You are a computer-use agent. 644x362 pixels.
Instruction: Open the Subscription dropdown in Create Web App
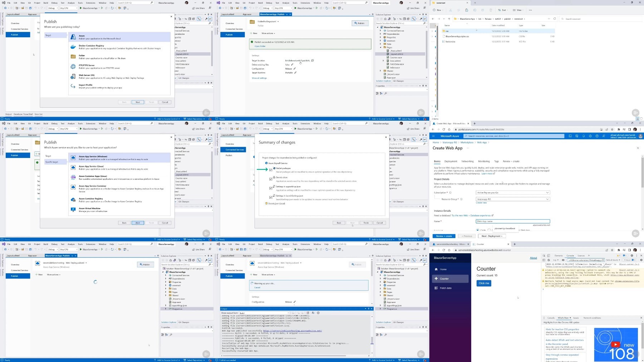(x=513, y=193)
